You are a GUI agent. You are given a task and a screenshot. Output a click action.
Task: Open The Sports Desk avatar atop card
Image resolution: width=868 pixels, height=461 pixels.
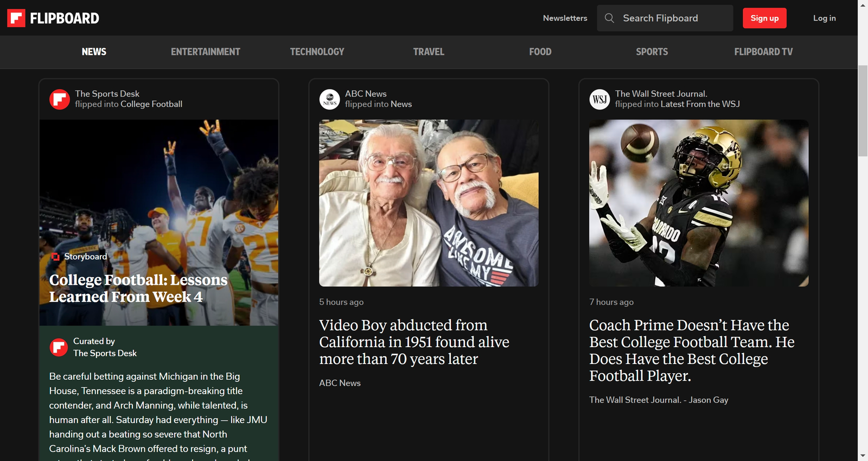(60, 99)
